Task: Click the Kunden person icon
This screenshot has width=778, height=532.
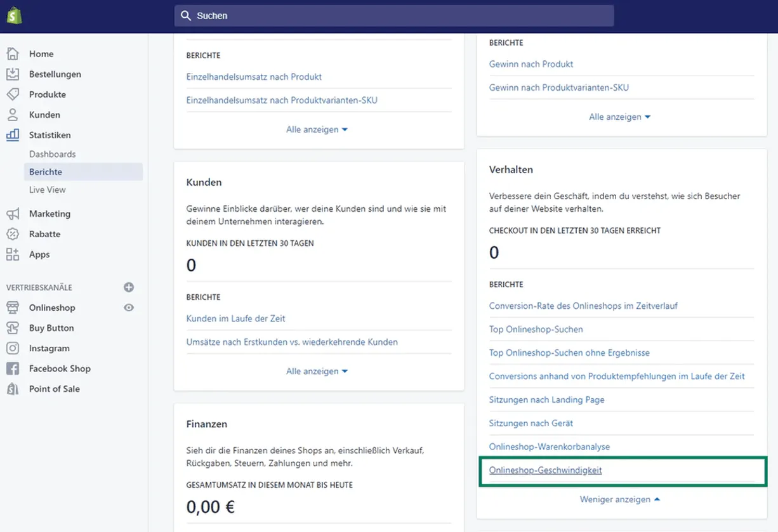Action: (x=13, y=115)
